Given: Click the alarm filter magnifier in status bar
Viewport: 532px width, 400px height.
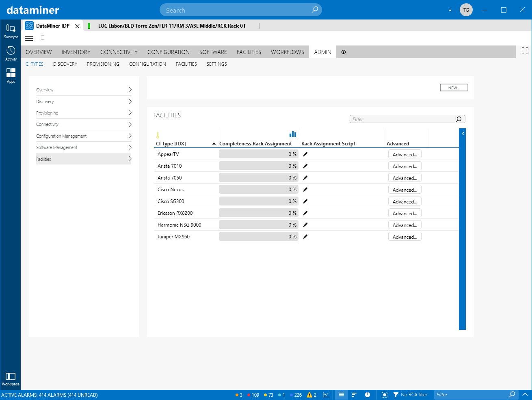Looking at the screenshot, I should click(512, 394).
